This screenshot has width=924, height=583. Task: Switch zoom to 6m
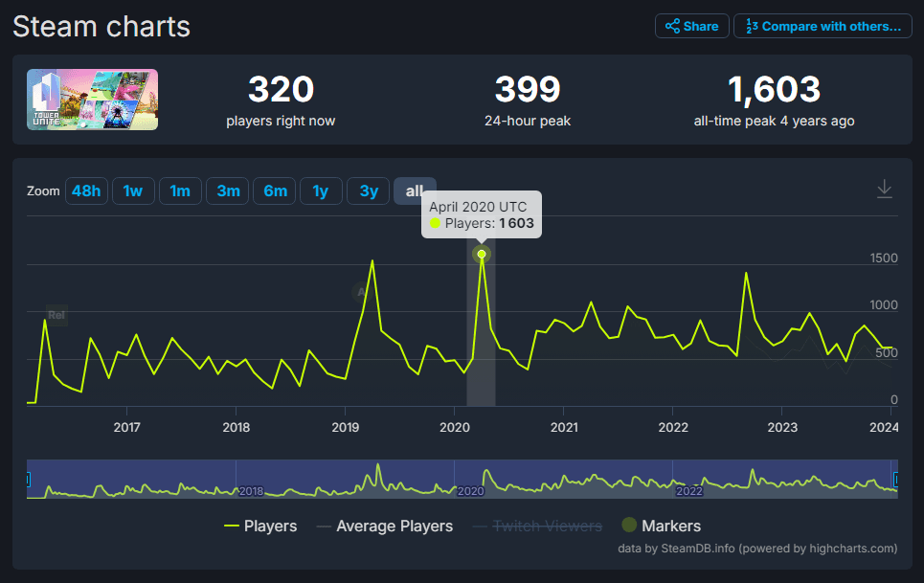275,191
